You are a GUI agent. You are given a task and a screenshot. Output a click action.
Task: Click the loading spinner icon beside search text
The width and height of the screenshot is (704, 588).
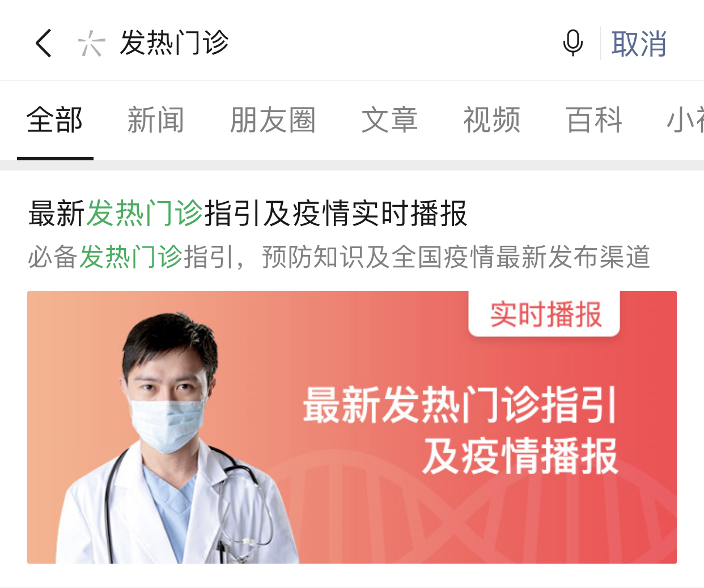pyautogui.click(x=91, y=44)
